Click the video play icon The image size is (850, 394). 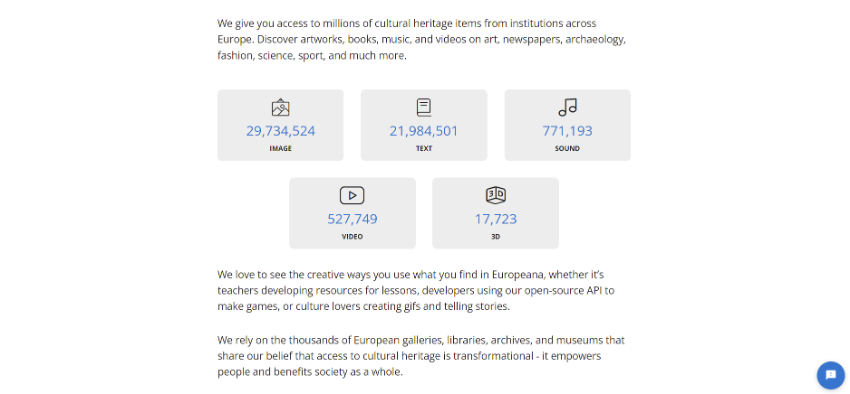[x=352, y=195]
